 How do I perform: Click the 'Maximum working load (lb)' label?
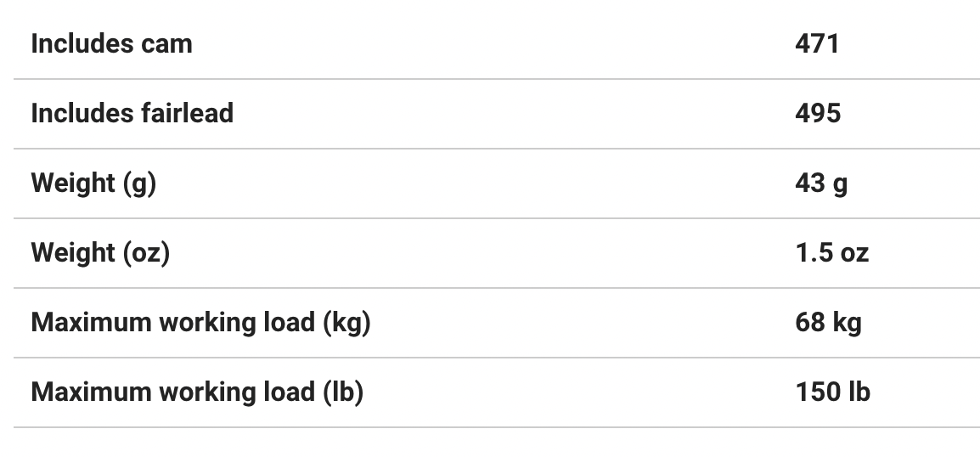coord(197,392)
